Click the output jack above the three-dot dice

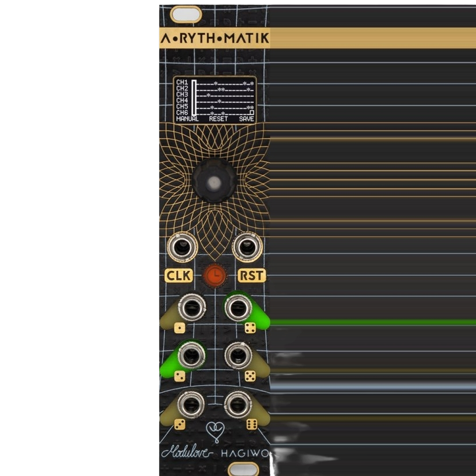191,405
